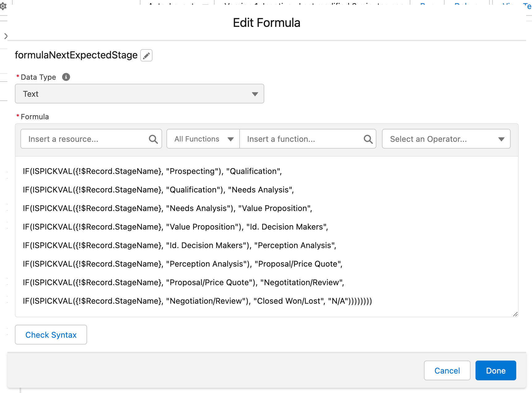Click the formula line returning "Id. Decision Makers"
Viewport: 532px width, 393px height.
[x=175, y=227]
